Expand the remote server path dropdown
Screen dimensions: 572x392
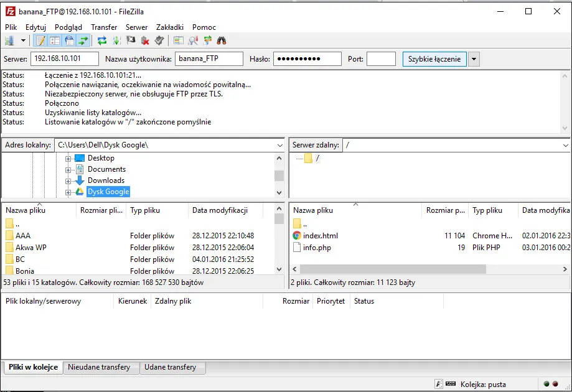click(565, 145)
